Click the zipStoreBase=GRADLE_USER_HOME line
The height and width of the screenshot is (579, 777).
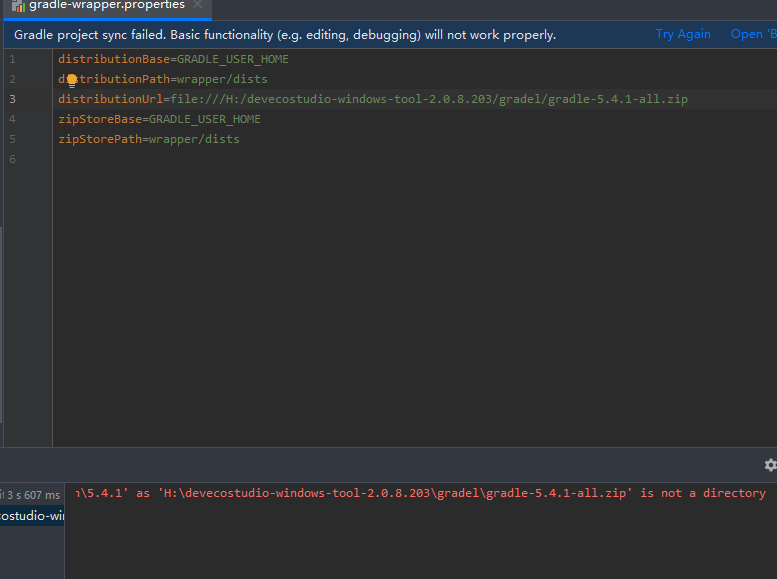tap(159, 119)
